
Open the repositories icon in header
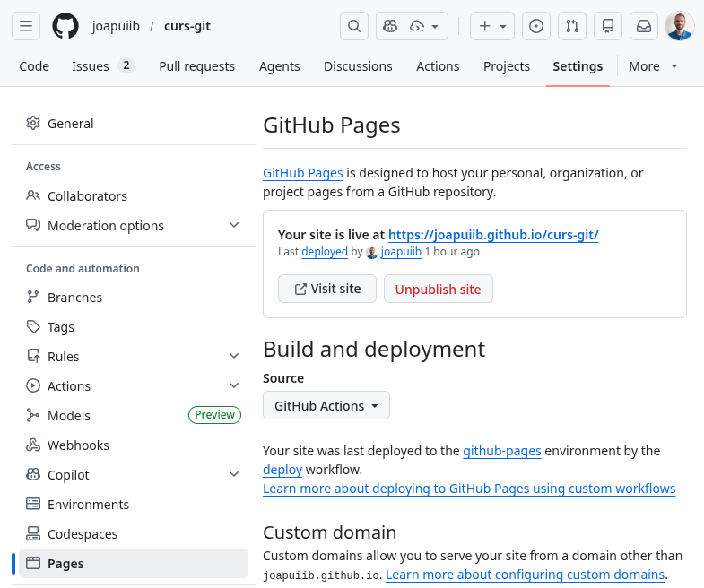coord(608,26)
